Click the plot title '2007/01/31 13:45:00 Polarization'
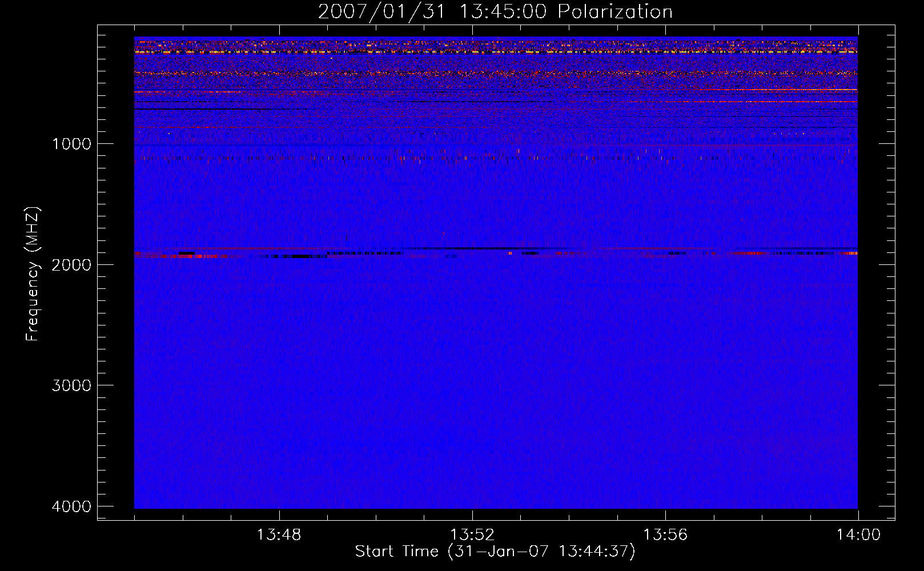Image resolution: width=924 pixels, height=571 pixels. coord(495,12)
